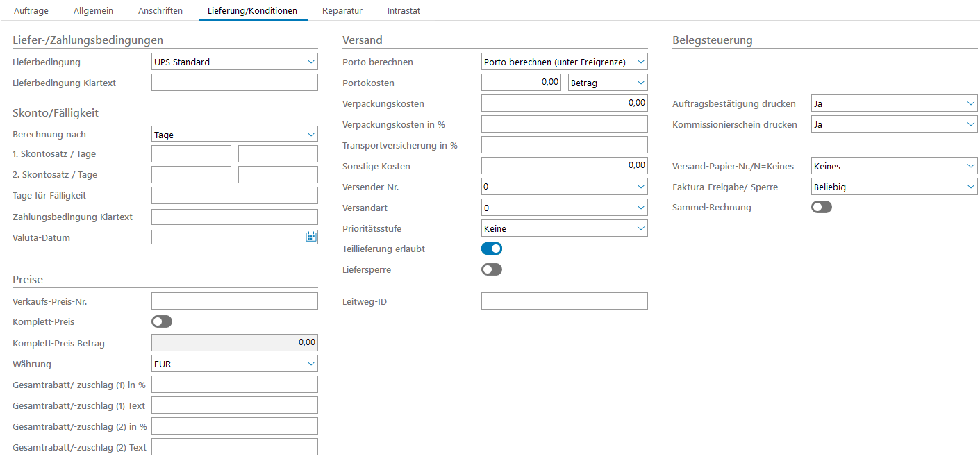
Task: Click the Leitweg-ID input field
Action: (x=564, y=301)
